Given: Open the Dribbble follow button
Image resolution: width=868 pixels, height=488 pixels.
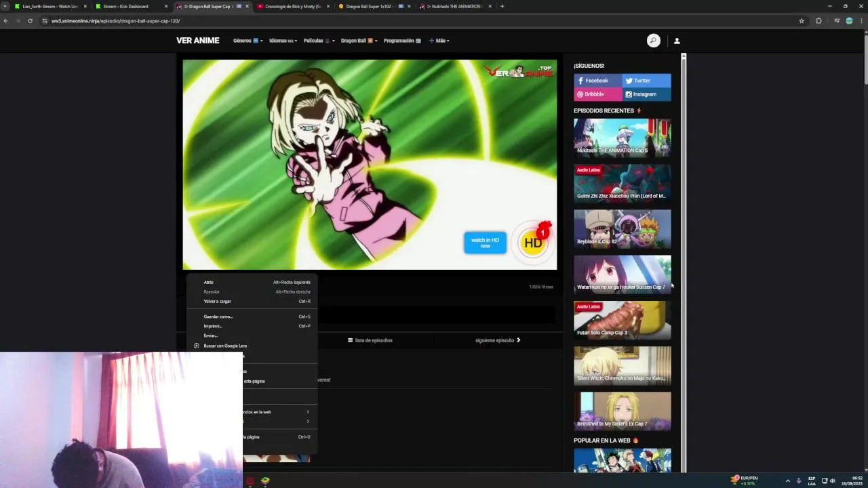Looking at the screenshot, I should [x=598, y=94].
